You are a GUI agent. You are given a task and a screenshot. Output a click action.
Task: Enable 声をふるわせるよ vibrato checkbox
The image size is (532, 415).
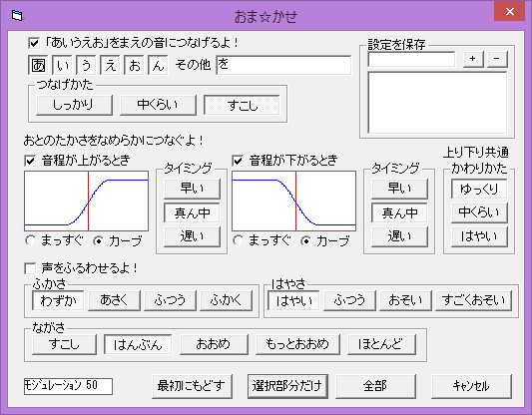pos(30,268)
